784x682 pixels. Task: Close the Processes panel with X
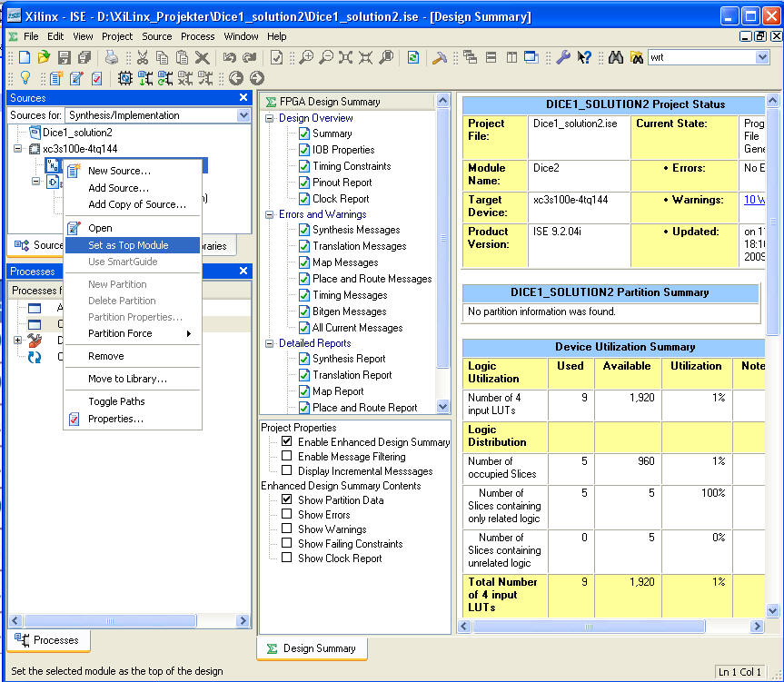coord(243,271)
